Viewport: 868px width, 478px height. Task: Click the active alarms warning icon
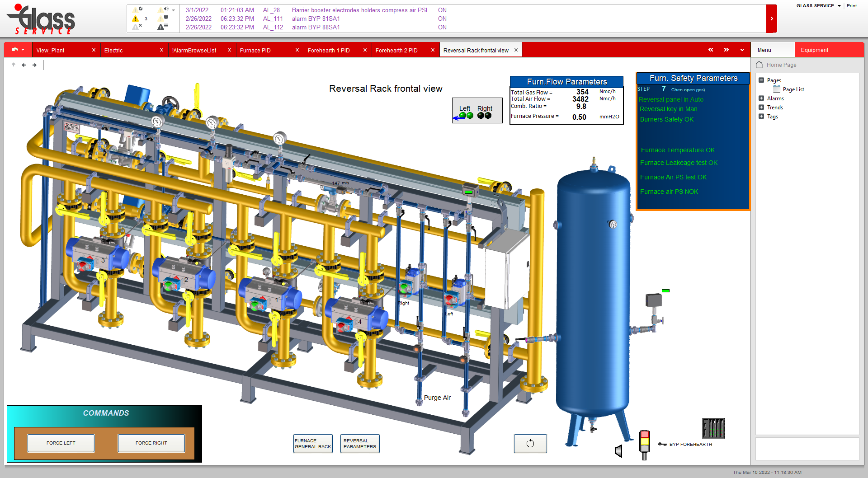point(135,19)
